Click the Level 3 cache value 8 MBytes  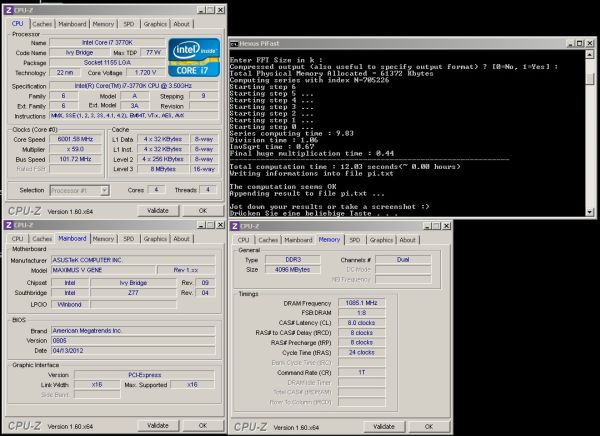163,169
